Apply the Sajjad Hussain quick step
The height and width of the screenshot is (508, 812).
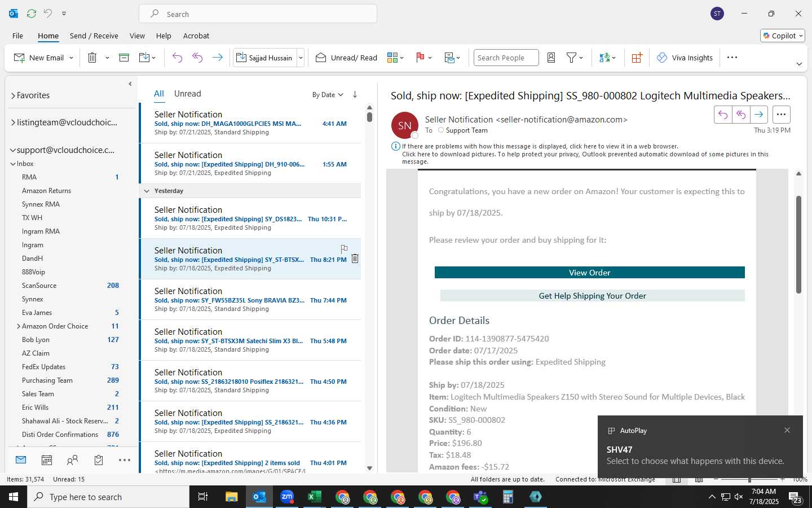click(264, 58)
